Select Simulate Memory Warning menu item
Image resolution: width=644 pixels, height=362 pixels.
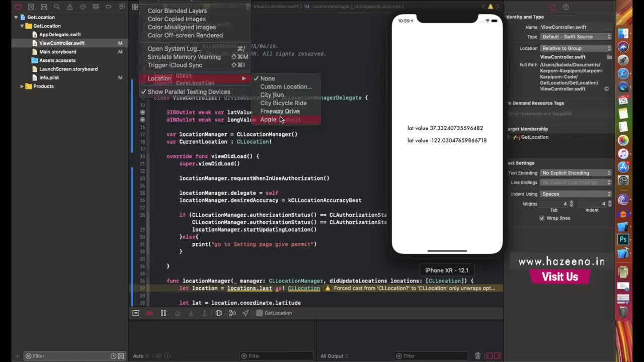click(194, 57)
